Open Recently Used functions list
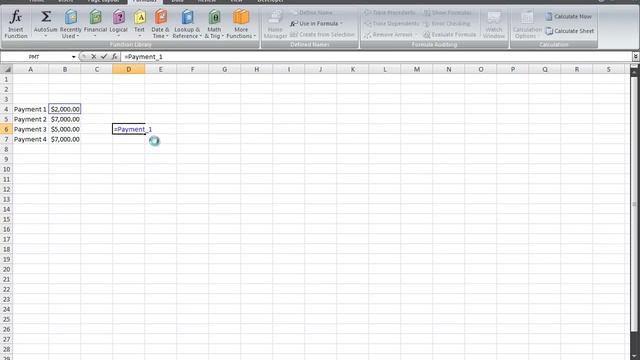 (71, 24)
